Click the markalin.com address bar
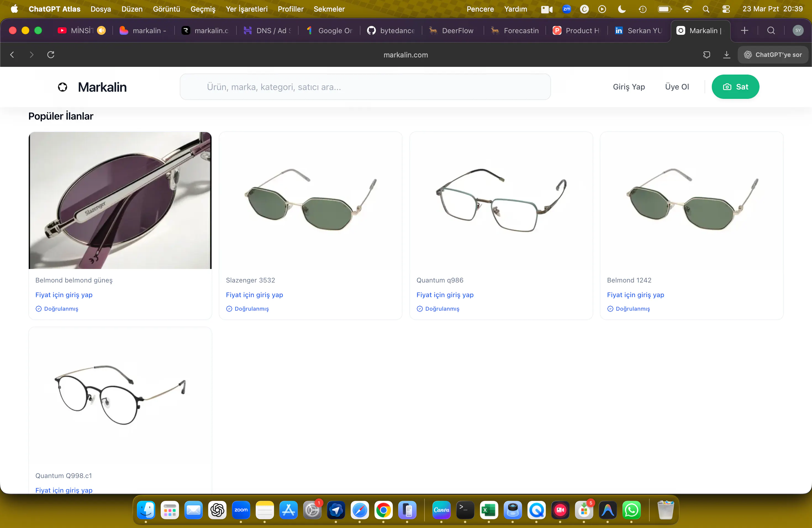 click(406, 55)
